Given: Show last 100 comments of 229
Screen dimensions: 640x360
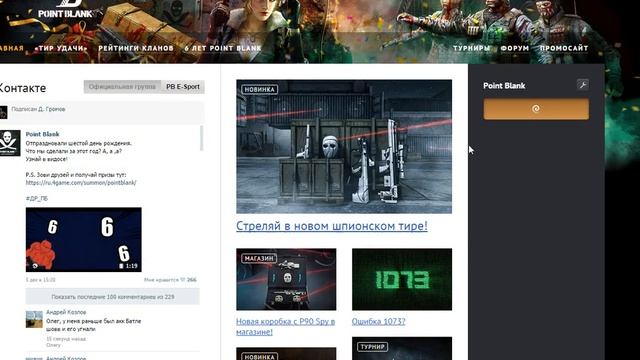Looking at the screenshot, I should [x=113, y=297].
